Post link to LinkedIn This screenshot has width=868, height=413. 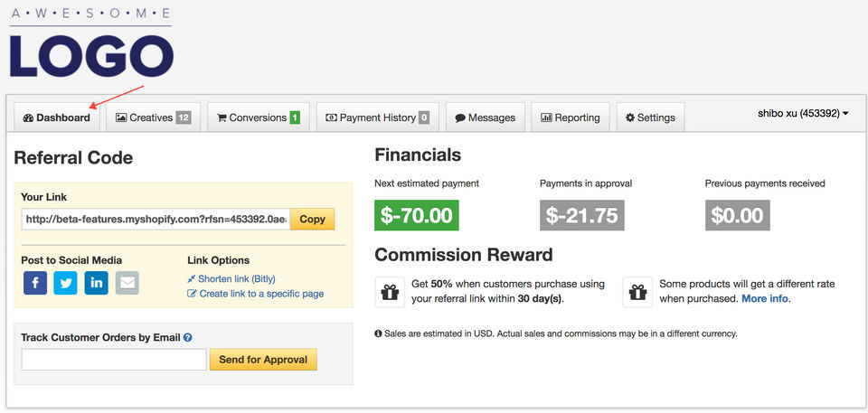[x=97, y=283]
